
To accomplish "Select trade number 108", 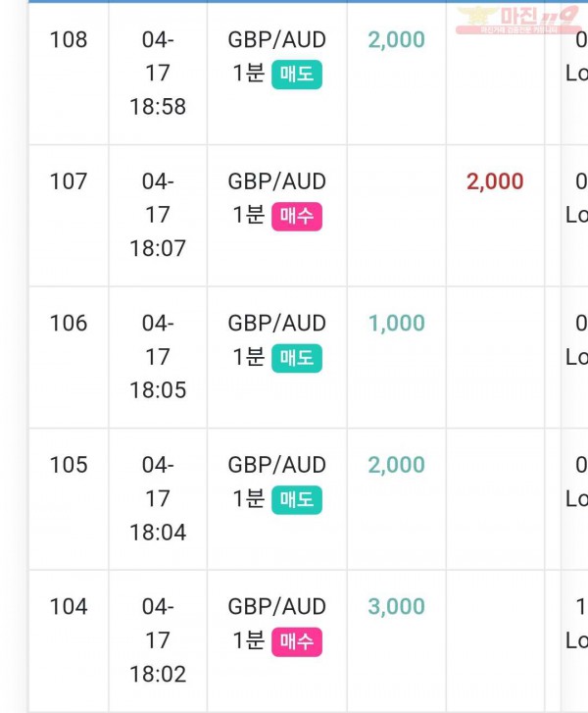I will [69, 39].
